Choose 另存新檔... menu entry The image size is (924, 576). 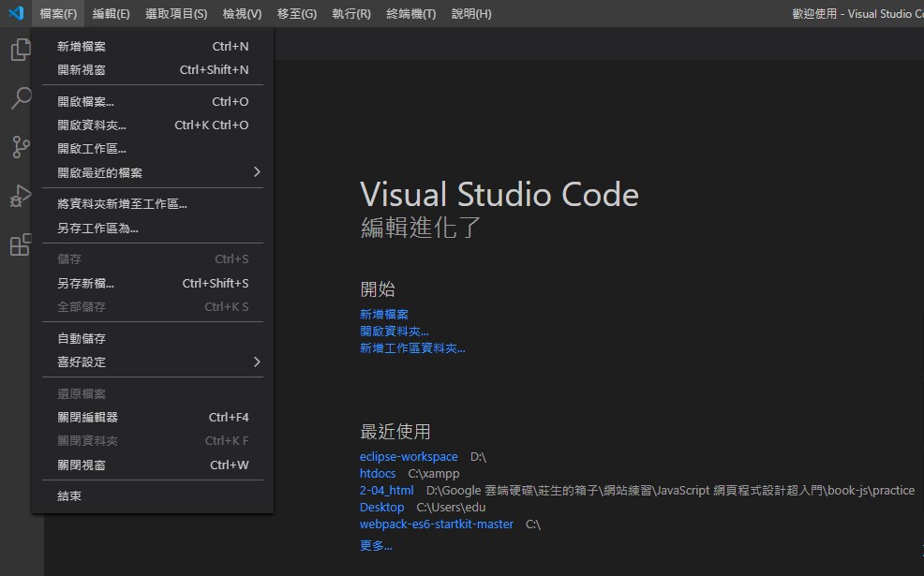pos(153,283)
